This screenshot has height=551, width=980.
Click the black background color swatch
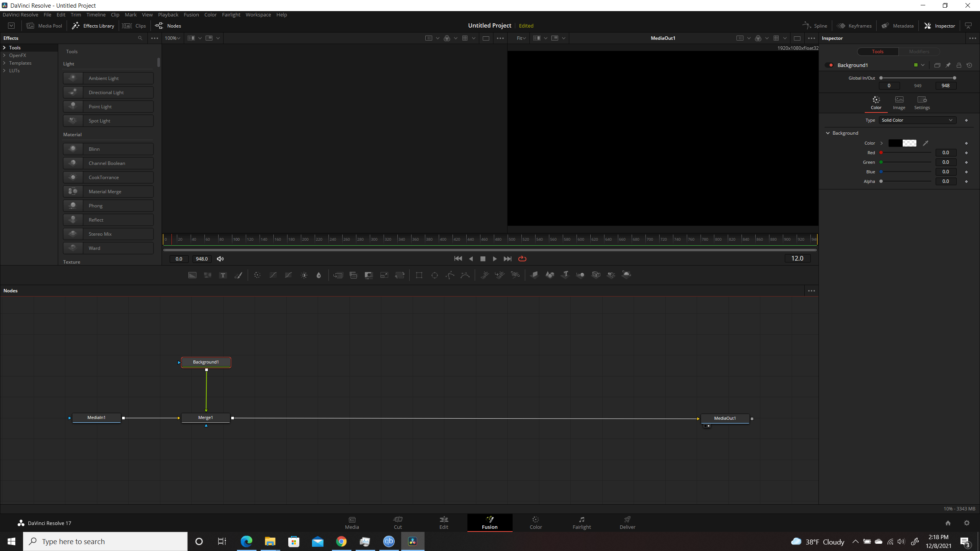click(x=895, y=143)
